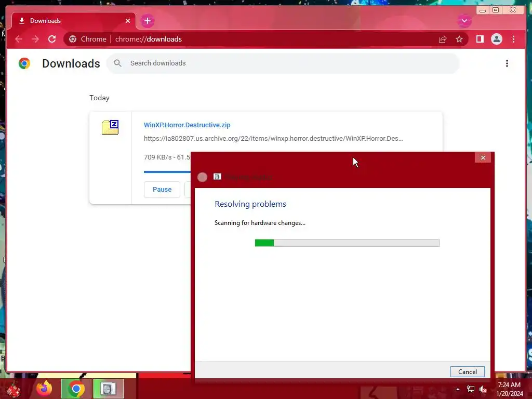Cancel the troubleshooter dialog
532x399 pixels.
[x=467, y=371]
